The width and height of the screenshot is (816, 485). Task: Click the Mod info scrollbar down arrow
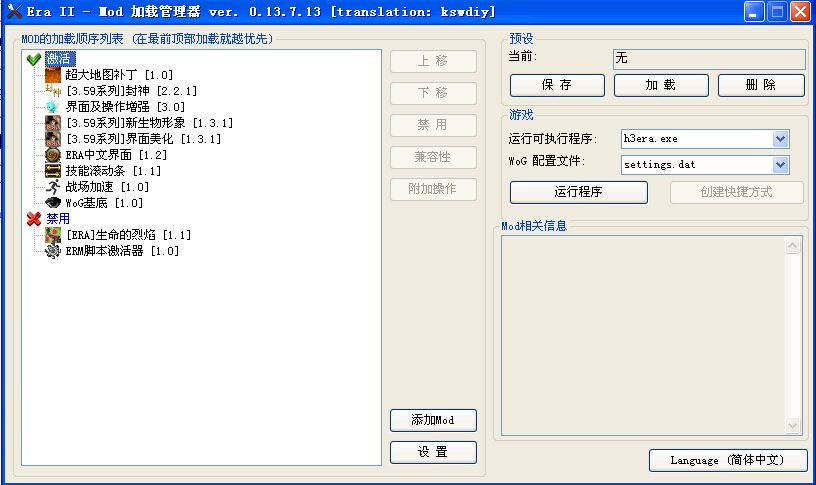792,426
